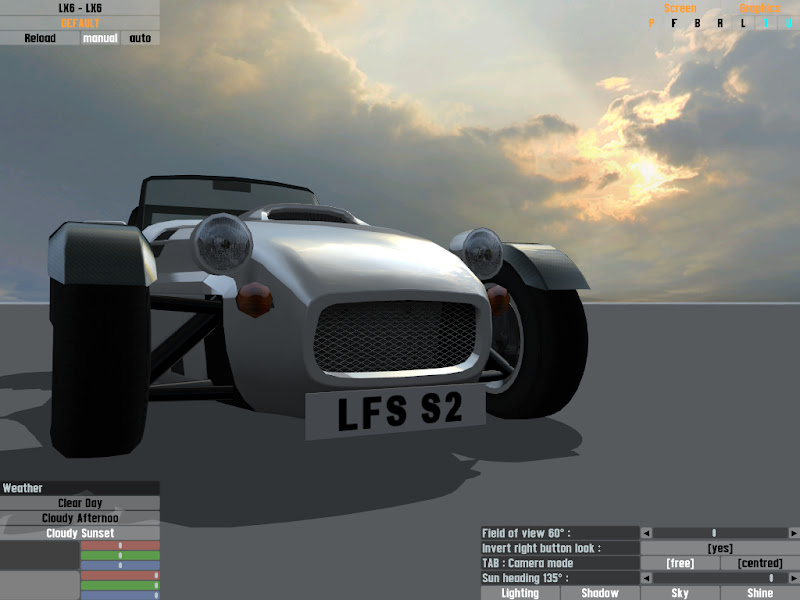This screenshot has width=800, height=600.
Task: Click the car's front mesh grille
Action: 395,337
